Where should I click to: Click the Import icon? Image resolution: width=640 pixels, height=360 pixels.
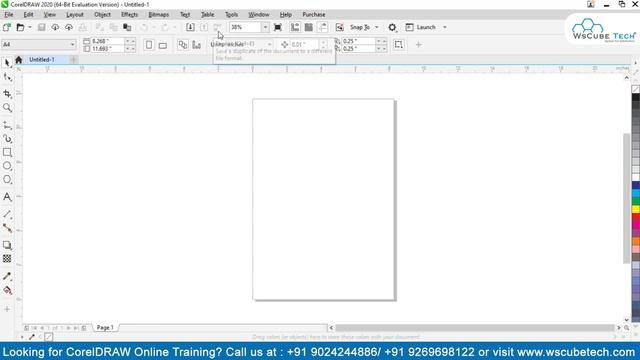point(190,27)
